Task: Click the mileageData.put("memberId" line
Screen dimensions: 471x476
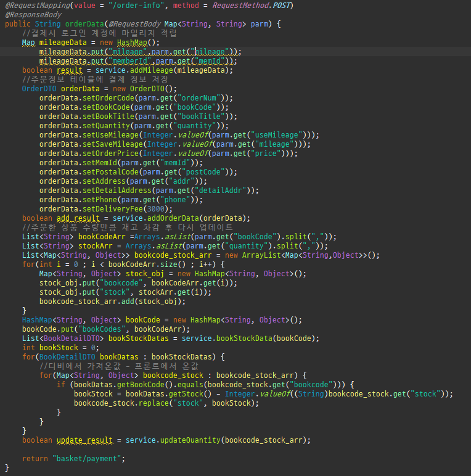Action: 138,61
